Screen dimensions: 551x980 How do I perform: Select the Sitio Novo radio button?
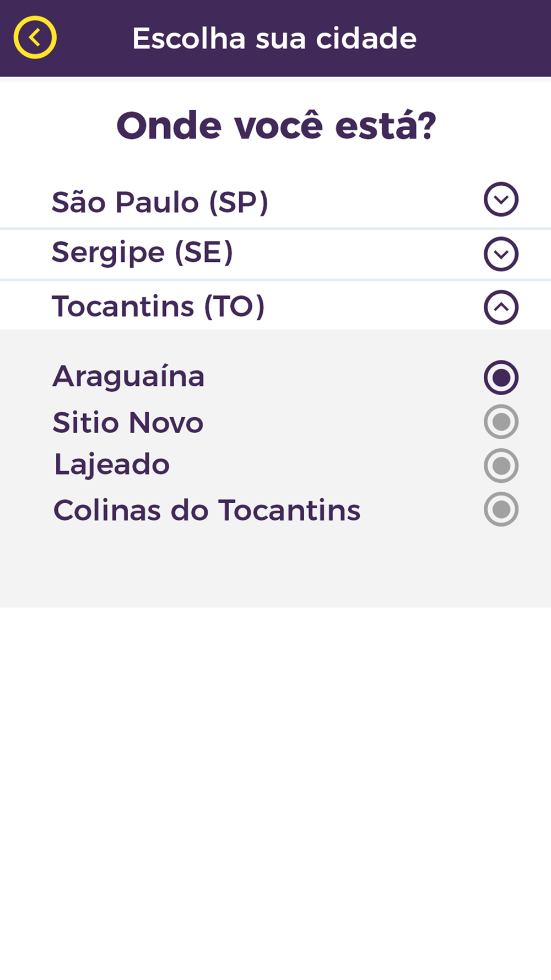(501, 422)
